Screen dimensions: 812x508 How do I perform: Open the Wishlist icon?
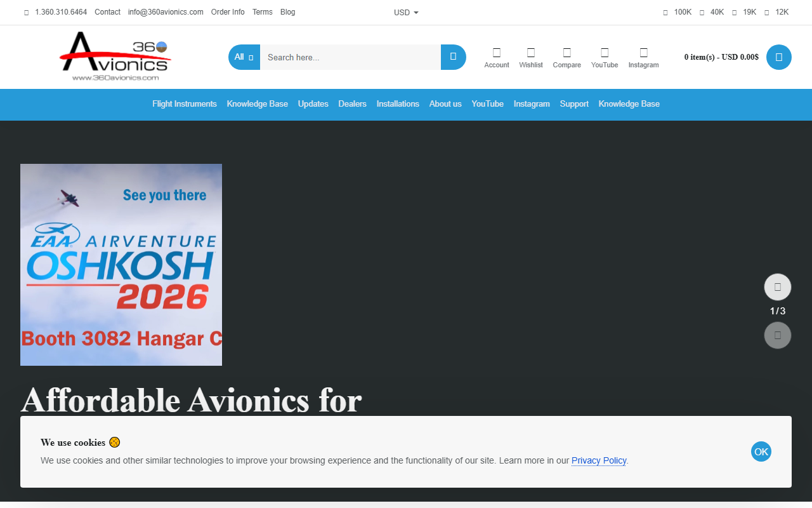point(531,57)
